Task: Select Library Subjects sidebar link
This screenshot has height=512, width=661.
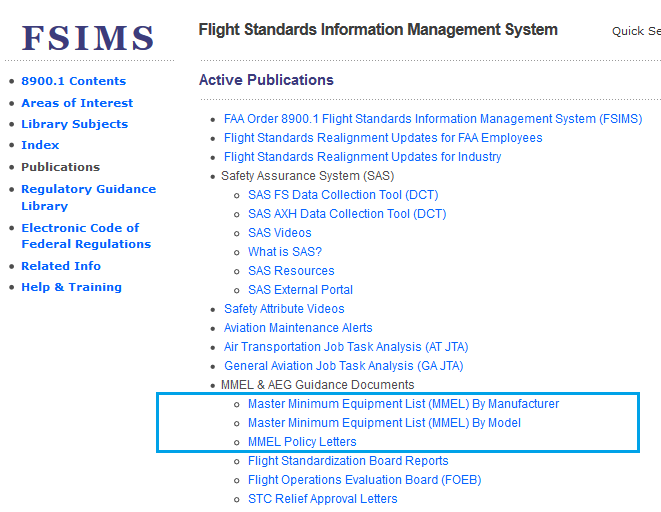Action: pos(74,124)
